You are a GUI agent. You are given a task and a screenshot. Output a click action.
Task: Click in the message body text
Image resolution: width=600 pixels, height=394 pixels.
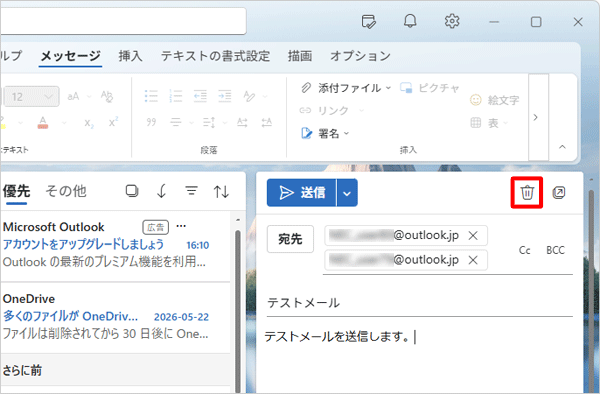337,337
